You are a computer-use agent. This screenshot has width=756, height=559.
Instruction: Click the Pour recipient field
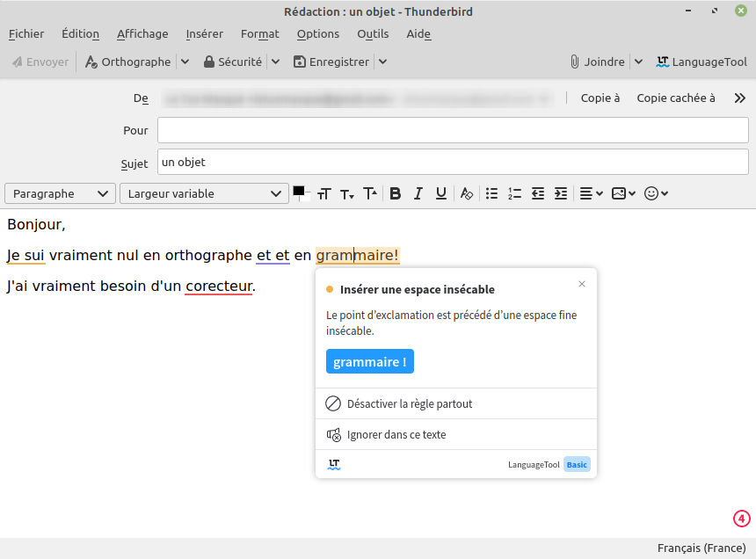click(x=453, y=130)
